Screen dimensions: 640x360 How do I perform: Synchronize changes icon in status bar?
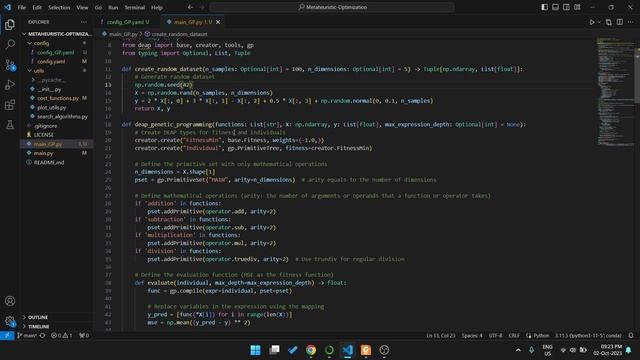(x=42, y=336)
